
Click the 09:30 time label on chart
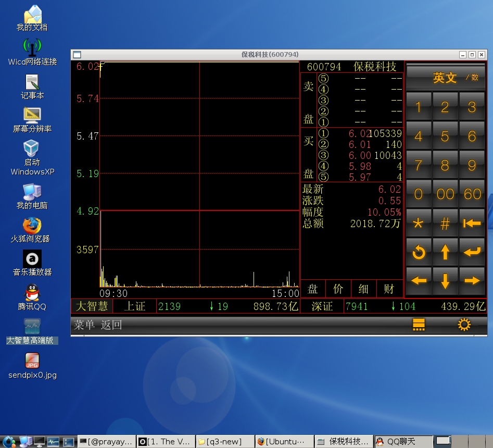click(113, 293)
